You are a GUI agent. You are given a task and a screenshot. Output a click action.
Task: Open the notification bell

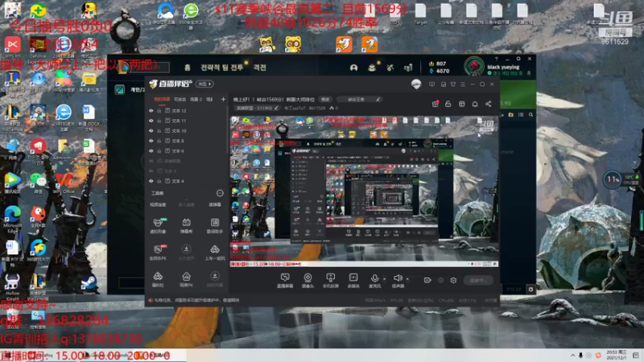click(x=475, y=104)
